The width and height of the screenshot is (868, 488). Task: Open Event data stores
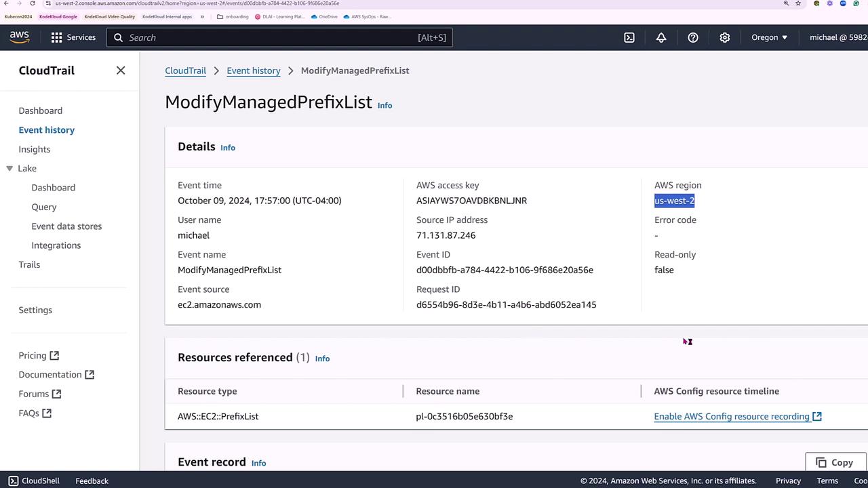coord(66,226)
